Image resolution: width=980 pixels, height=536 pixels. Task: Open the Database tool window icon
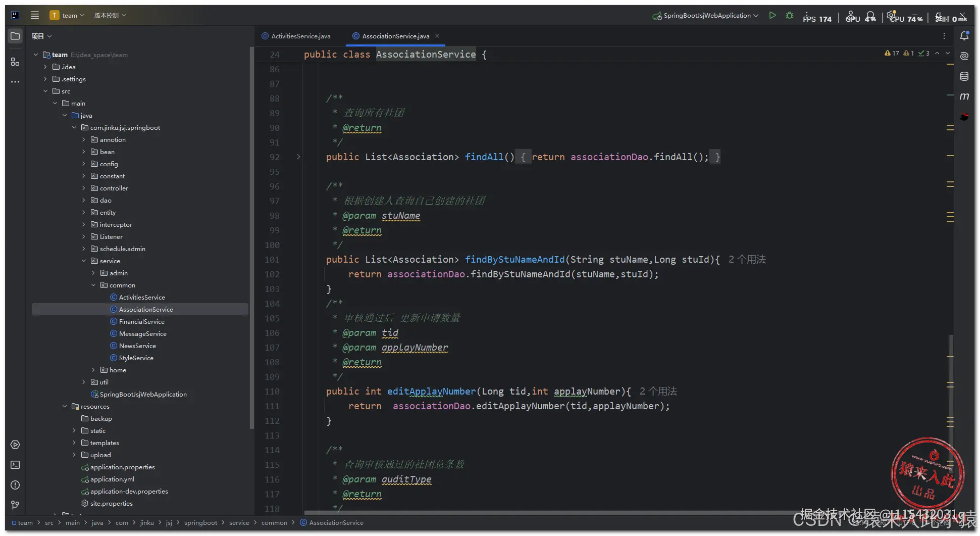point(964,76)
